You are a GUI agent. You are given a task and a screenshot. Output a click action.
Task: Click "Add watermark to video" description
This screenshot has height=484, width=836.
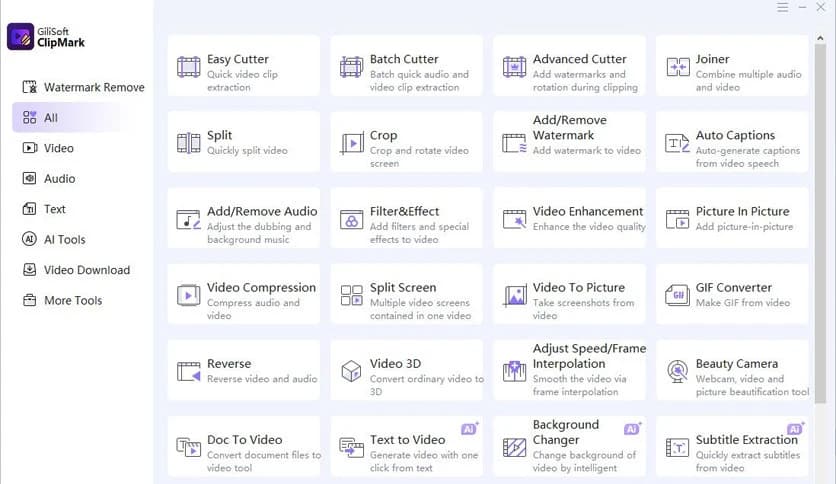pos(586,151)
